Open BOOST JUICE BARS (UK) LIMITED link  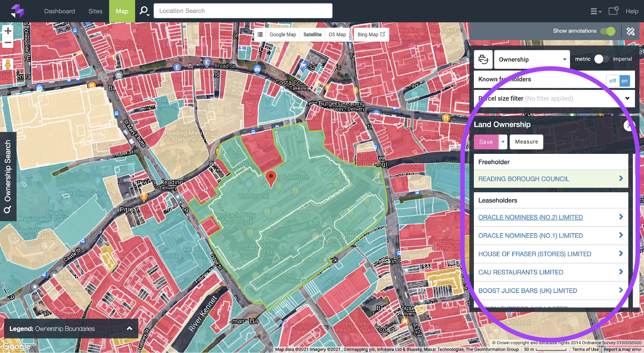click(x=528, y=291)
